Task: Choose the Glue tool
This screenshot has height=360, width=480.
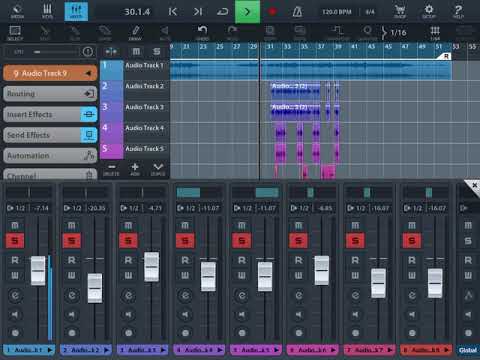Action: 75,33
